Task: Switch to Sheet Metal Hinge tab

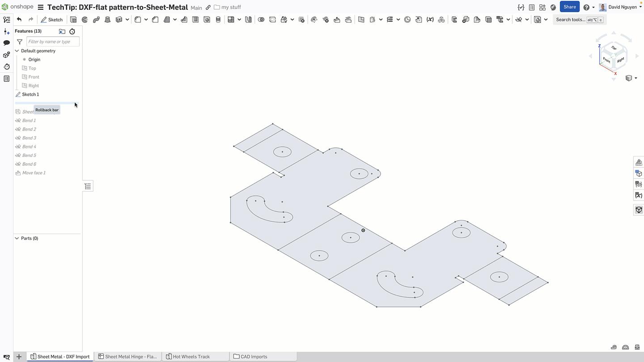Action: pyautogui.click(x=127, y=357)
